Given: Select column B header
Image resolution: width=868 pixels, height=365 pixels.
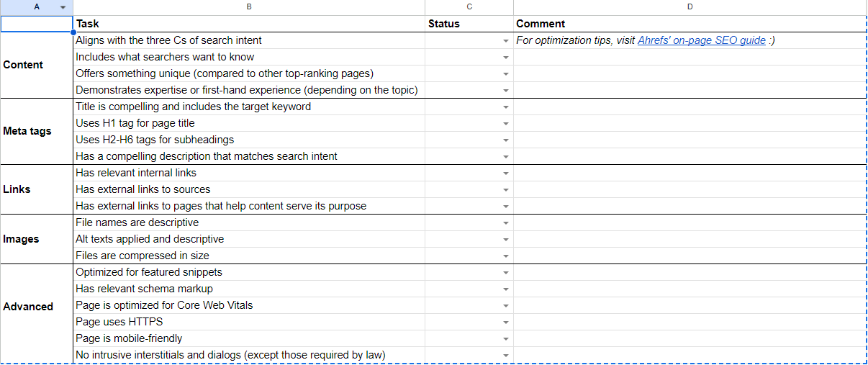Looking at the screenshot, I should [249, 7].
